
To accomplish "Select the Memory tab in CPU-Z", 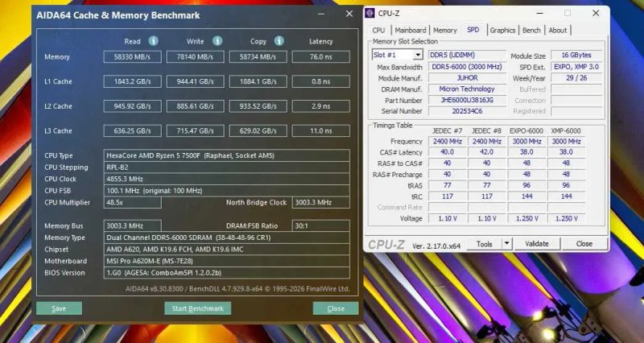I will click(x=445, y=30).
